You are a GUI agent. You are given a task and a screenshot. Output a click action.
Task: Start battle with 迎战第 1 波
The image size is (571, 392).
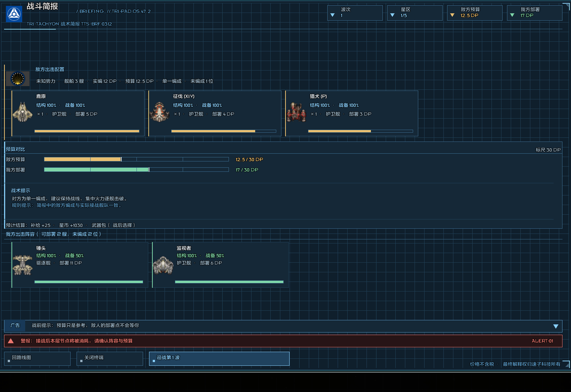coord(219,359)
